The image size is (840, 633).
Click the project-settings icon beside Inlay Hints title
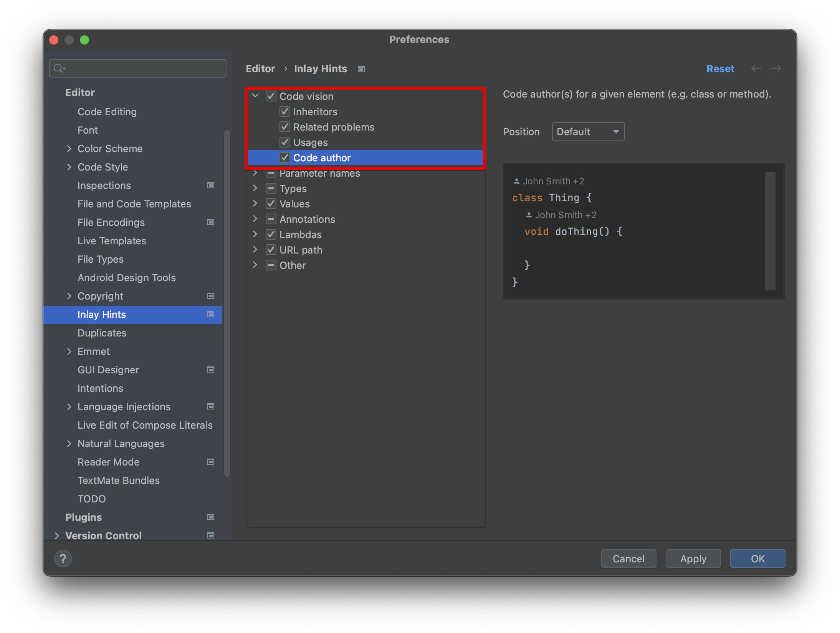pos(361,69)
